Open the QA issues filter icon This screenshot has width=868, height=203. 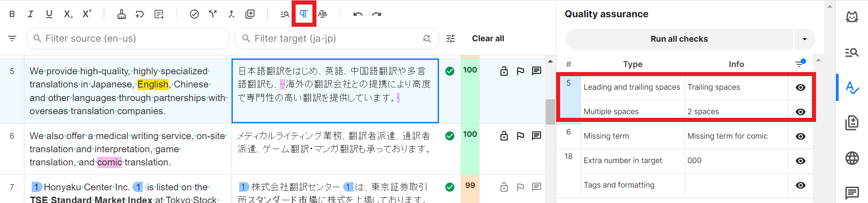click(800, 64)
